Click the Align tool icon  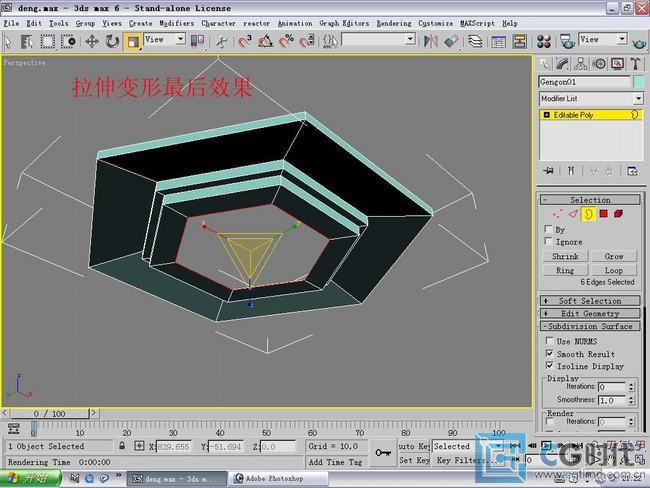point(451,41)
